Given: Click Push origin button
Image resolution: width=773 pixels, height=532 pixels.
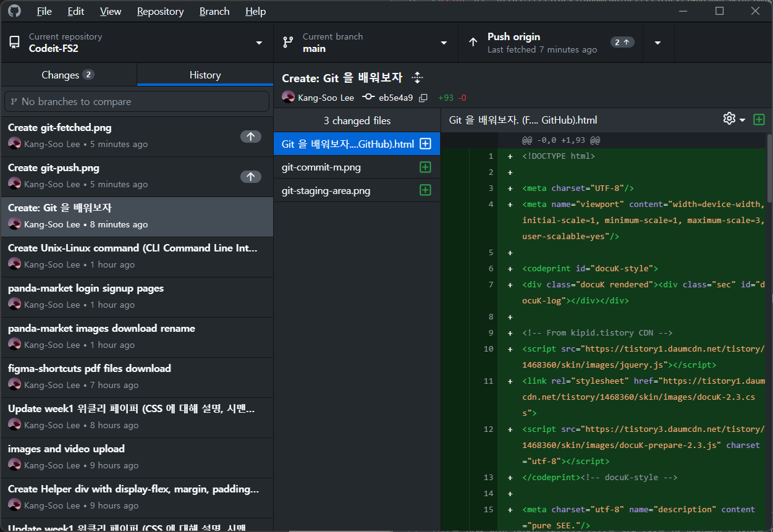Looking at the screenshot, I should tap(551, 43).
